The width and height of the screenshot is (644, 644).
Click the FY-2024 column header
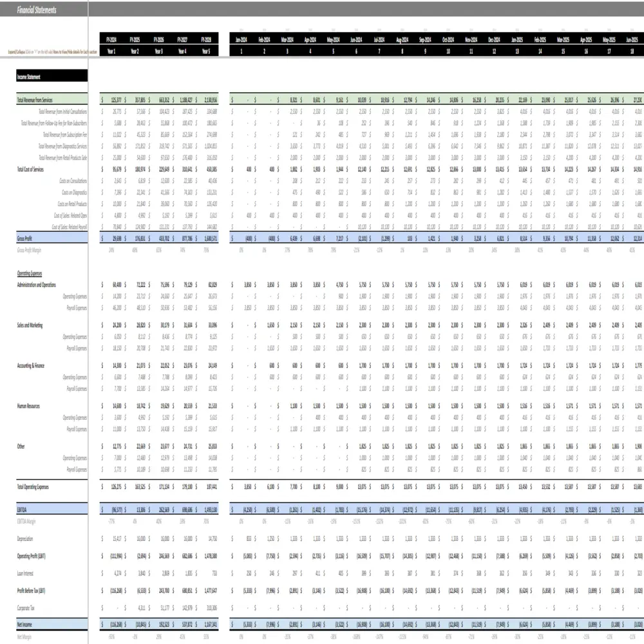[x=111, y=39]
